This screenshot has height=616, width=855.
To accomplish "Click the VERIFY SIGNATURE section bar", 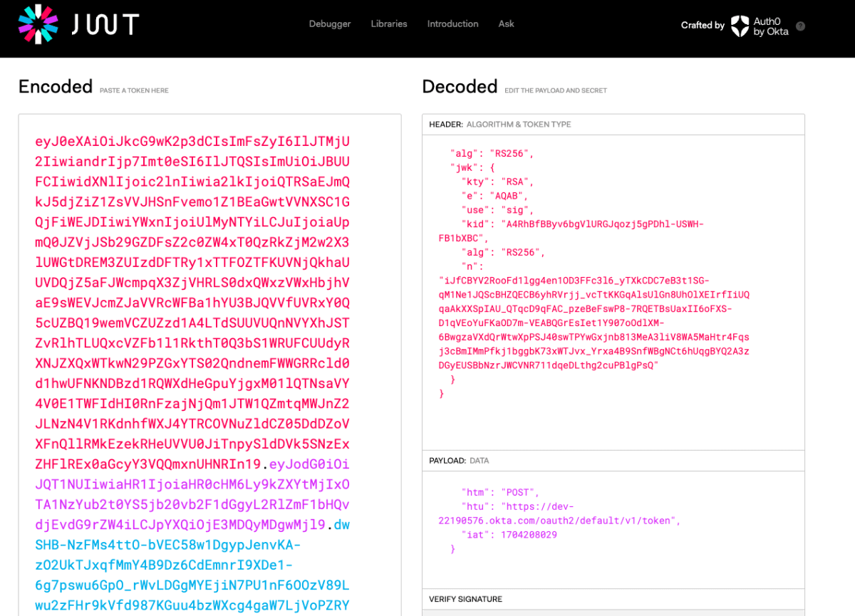I will [613, 599].
